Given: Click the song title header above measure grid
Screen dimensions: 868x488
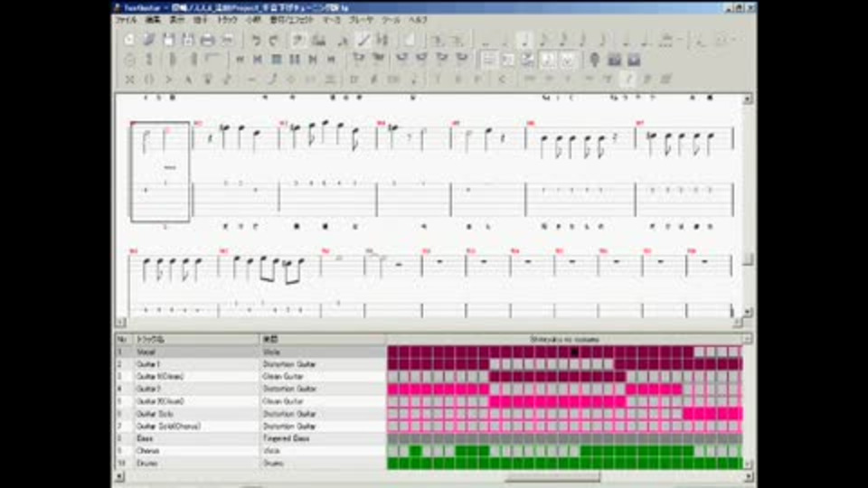Looking at the screenshot, I should pyautogui.click(x=564, y=339).
